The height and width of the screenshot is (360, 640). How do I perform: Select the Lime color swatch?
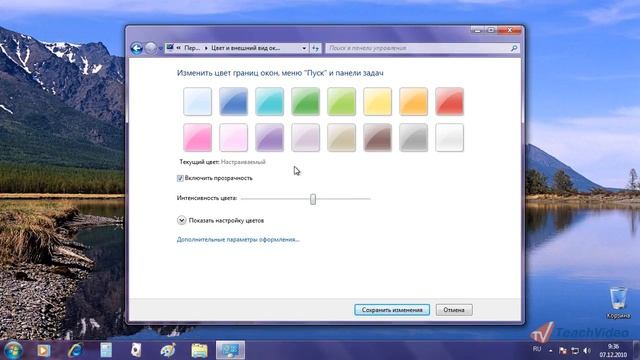(342, 101)
